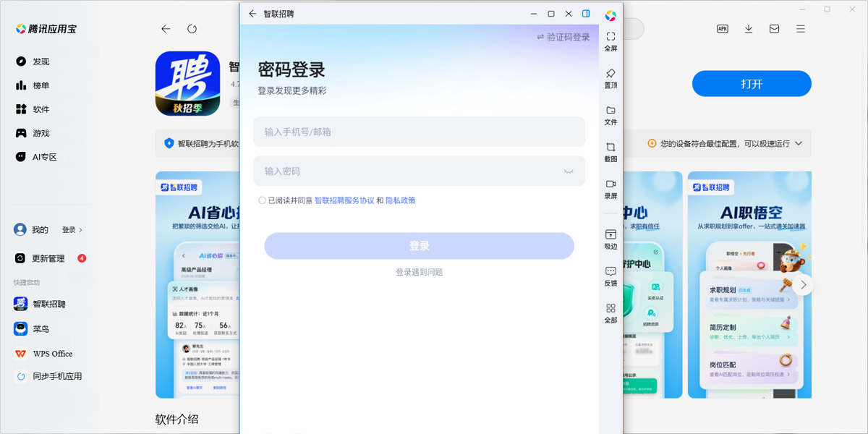Start screen recording with 录屏
Image resolution: width=868 pixels, height=434 pixels.
(610, 189)
